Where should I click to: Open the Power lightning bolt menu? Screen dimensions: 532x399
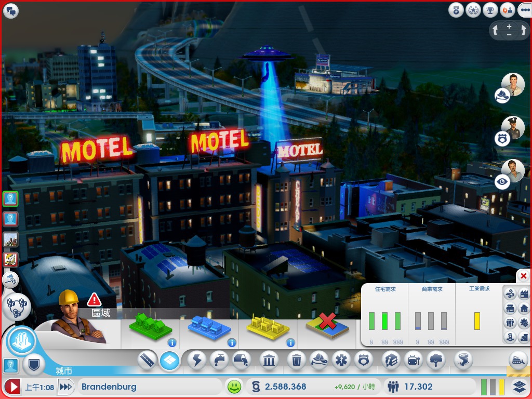pos(197,361)
